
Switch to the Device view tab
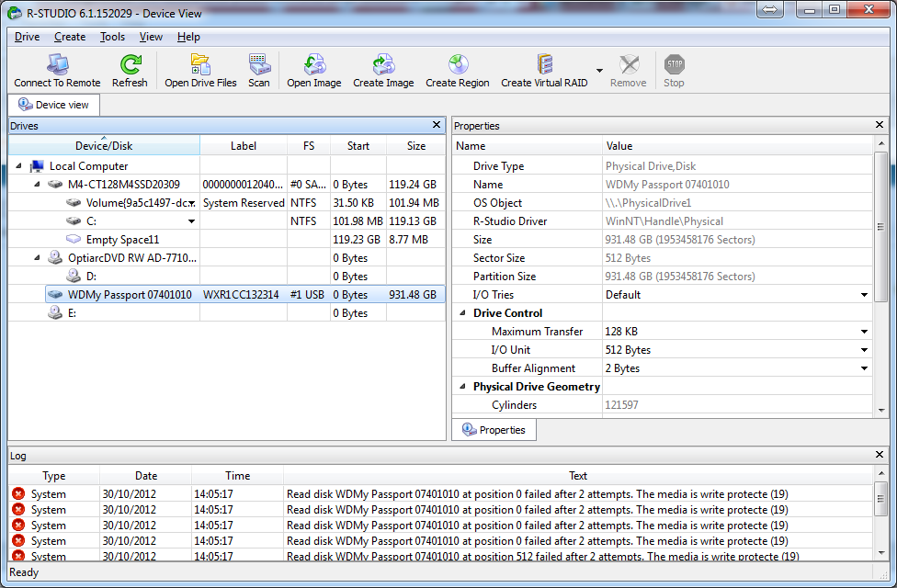coord(54,106)
